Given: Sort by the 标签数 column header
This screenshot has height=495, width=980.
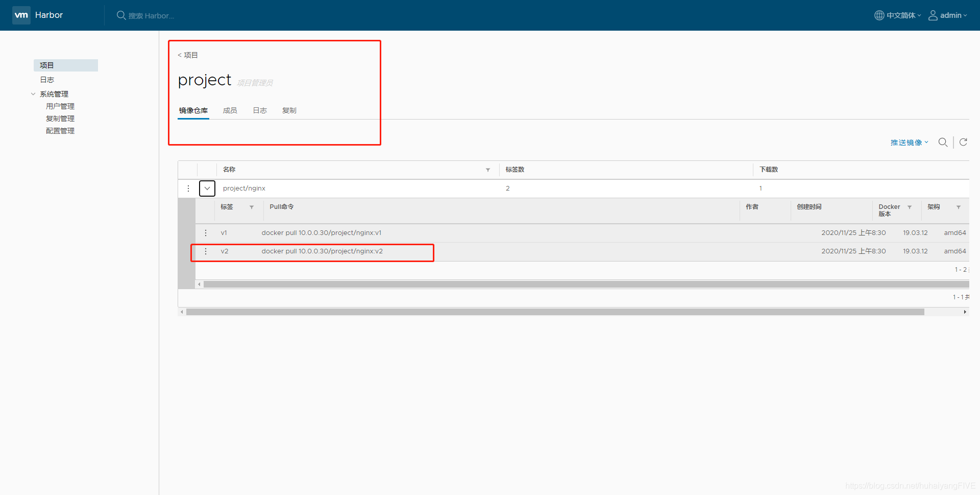Looking at the screenshot, I should coord(515,170).
